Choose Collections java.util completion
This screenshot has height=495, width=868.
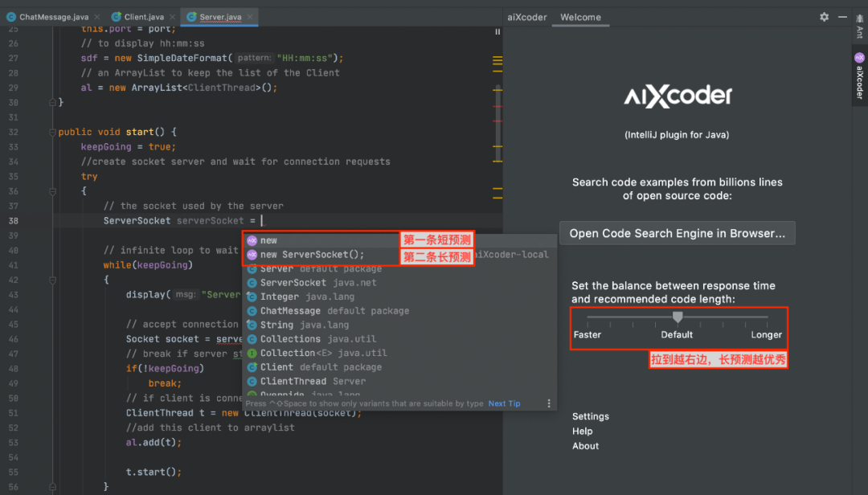pyautogui.click(x=399, y=339)
